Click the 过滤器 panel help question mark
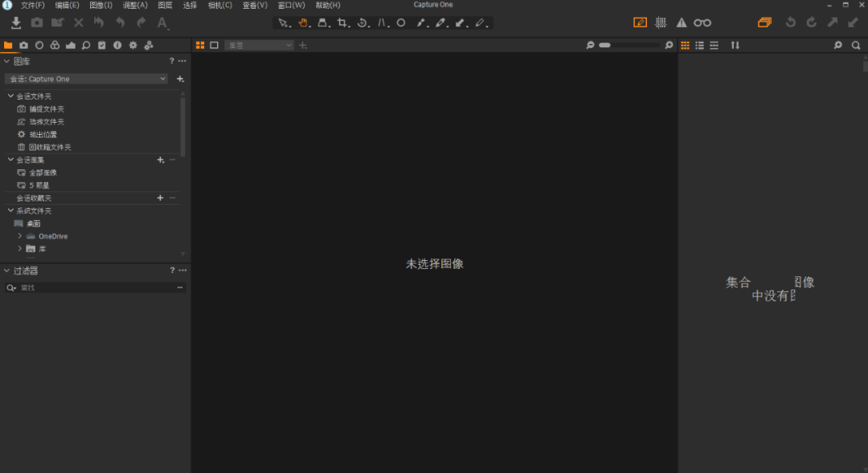This screenshot has width=868, height=473. [172, 271]
